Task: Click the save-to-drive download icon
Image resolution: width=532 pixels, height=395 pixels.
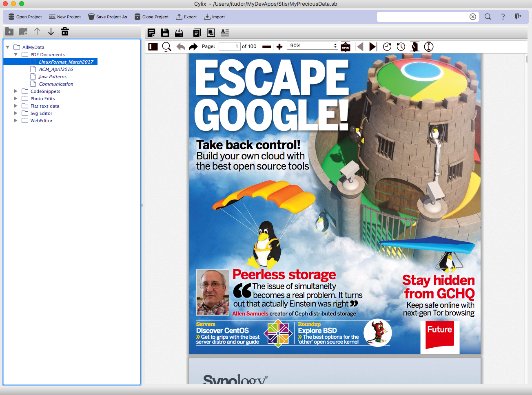Action: pos(179,33)
